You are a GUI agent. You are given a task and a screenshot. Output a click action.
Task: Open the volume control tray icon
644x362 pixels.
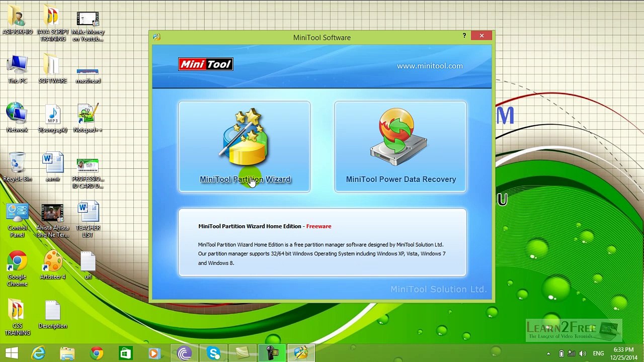click(x=583, y=353)
